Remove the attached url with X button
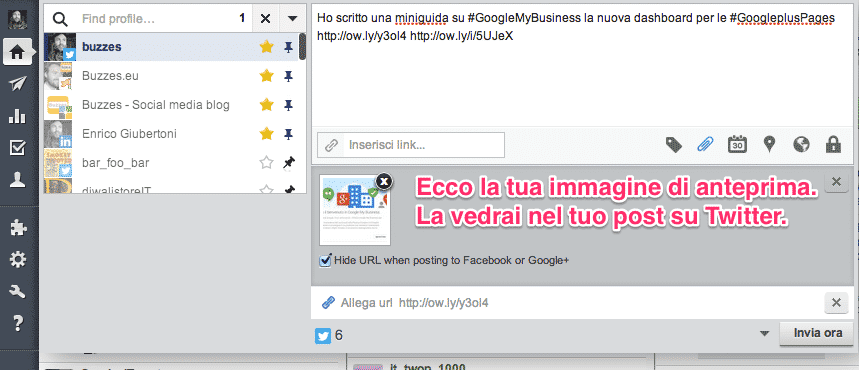 click(836, 303)
